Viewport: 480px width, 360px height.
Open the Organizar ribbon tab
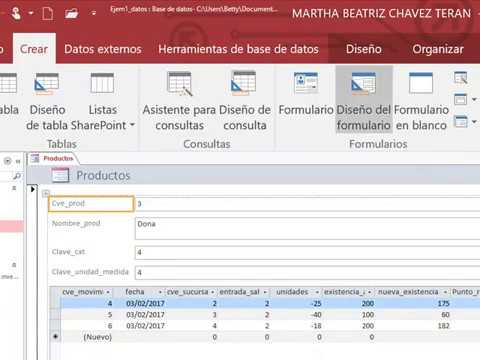(x=438, y=49)
